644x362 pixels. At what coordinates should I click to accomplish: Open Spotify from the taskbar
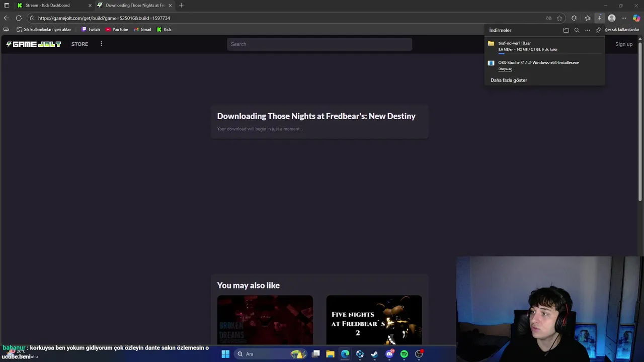tap(404, 354)
